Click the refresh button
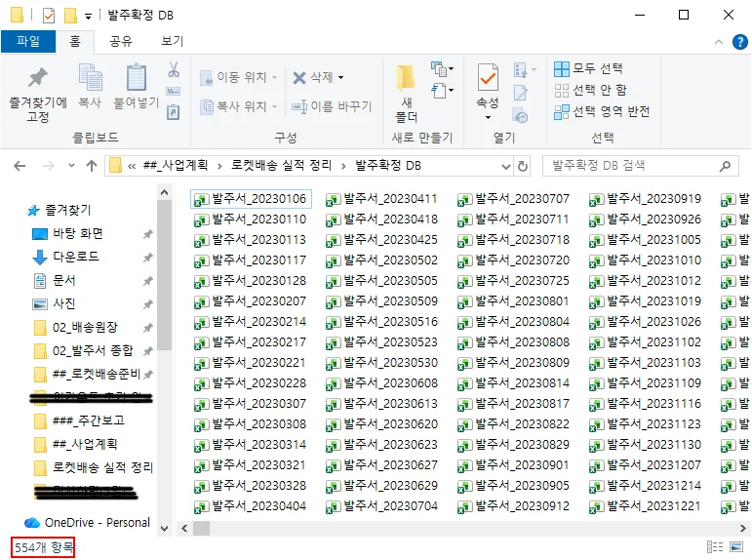 (523, 167)
